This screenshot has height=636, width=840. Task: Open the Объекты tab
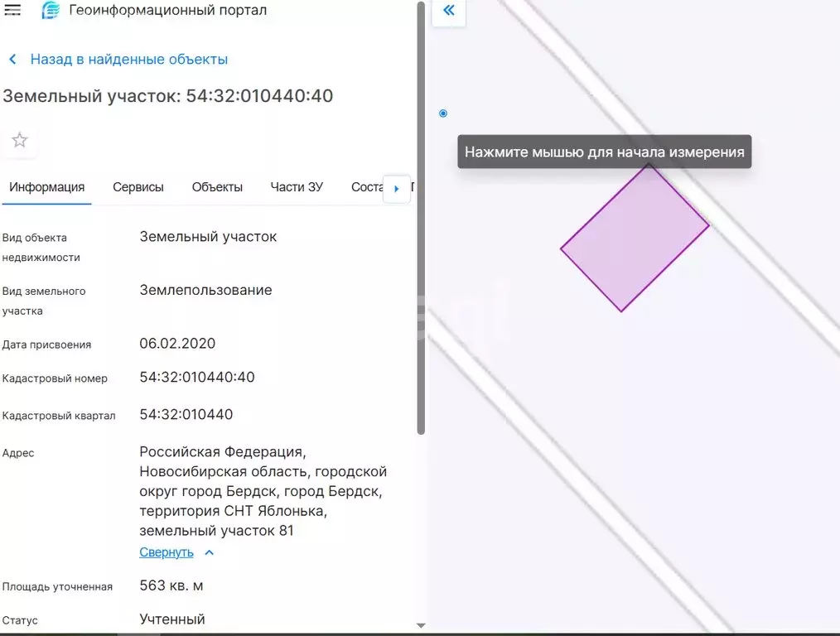(x=217, y=187)
